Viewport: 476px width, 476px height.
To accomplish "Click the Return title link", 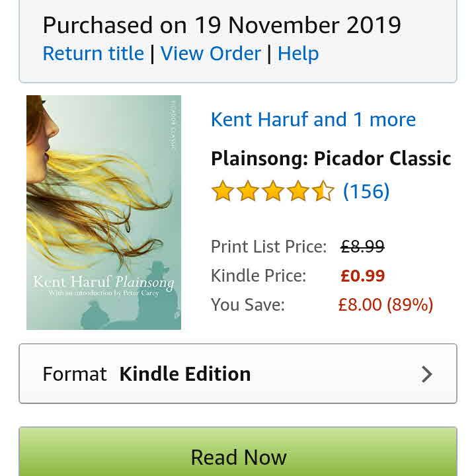I will [93, 54].
